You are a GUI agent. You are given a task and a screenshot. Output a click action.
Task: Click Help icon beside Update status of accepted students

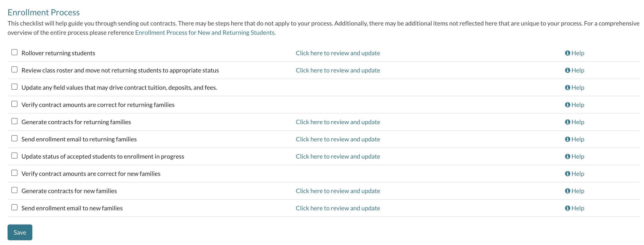tap(567, 156)
